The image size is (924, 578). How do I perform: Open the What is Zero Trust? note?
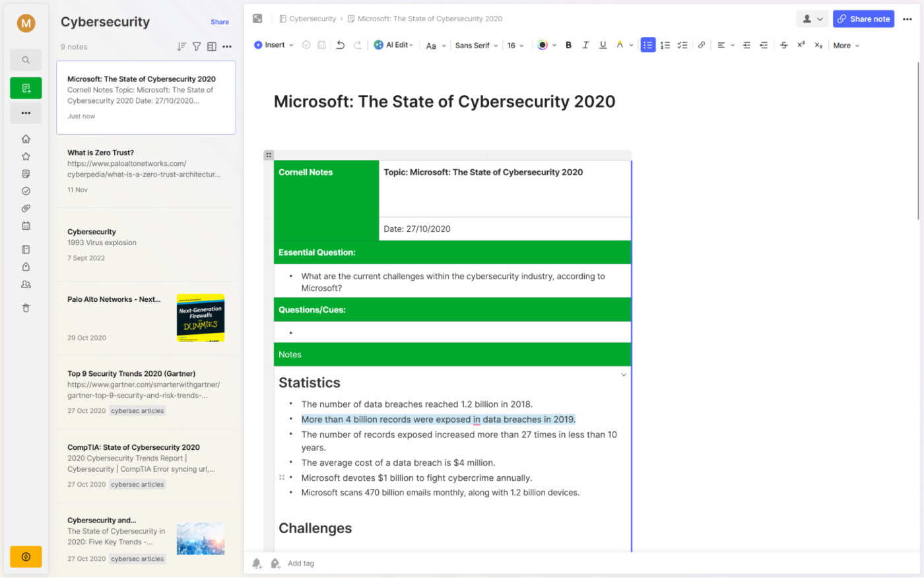click(x=146, y=170)
